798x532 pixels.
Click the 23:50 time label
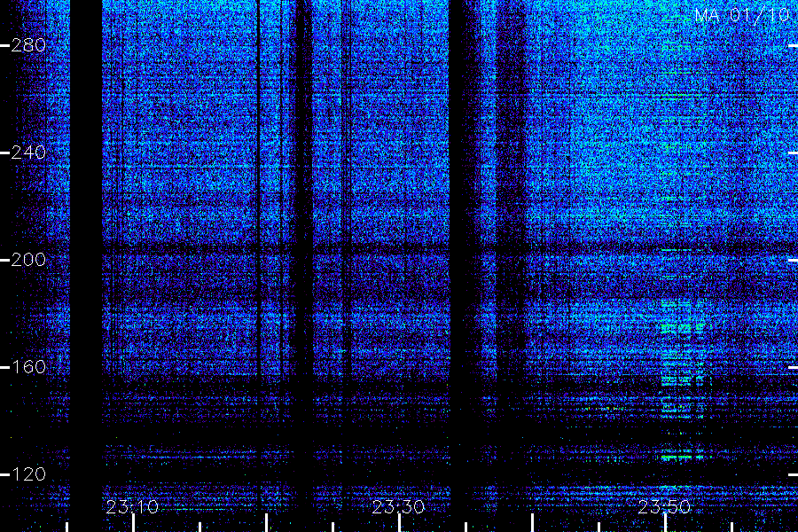point(665,507)
